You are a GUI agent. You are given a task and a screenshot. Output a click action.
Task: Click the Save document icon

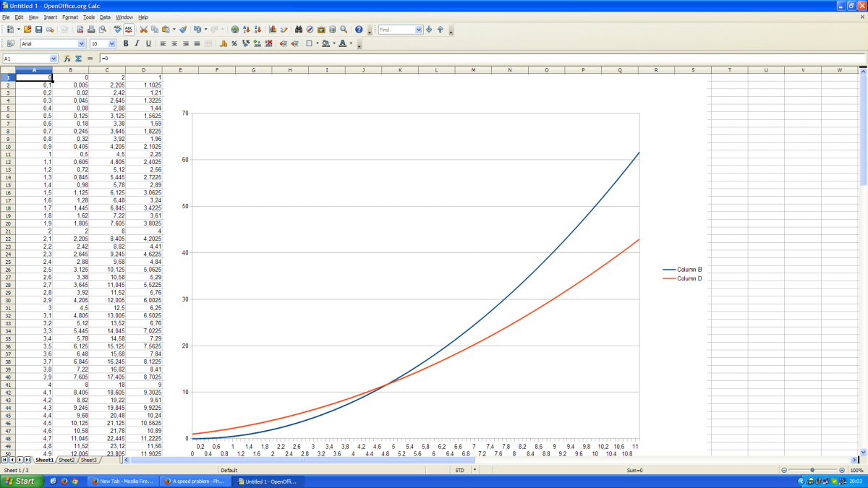[38, 30]
